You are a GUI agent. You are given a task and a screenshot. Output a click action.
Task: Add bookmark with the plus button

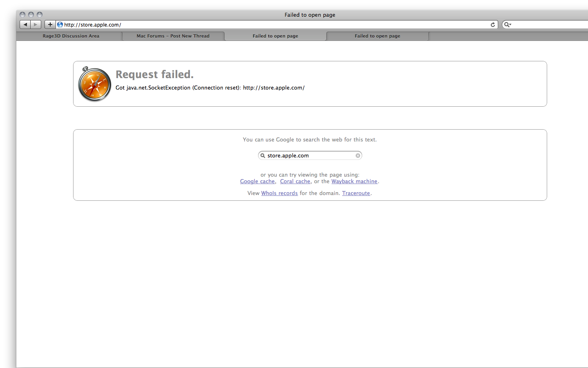pyautogui.click(x=50, y=25)
